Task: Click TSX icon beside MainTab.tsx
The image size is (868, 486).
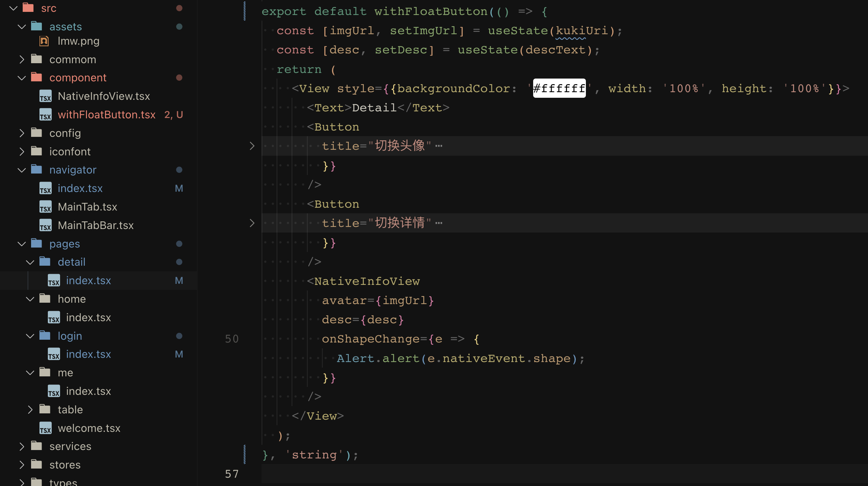Action: [45, 207]
